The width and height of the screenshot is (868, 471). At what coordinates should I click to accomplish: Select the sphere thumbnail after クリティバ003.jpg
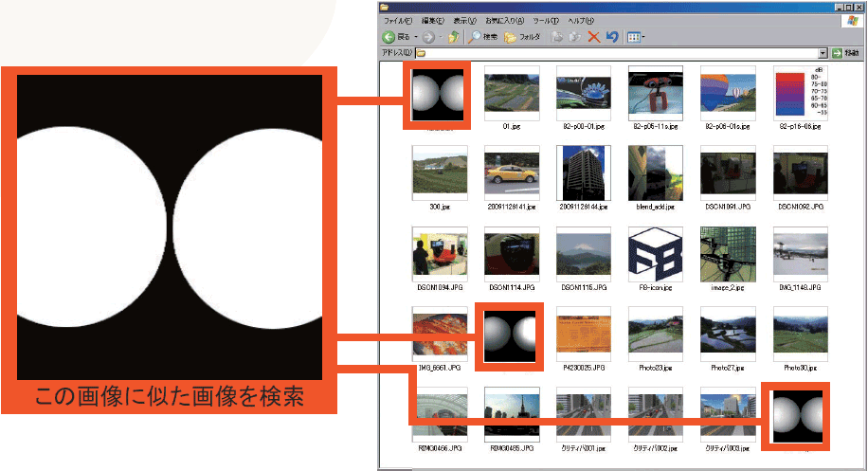click(x=797, y=416)
